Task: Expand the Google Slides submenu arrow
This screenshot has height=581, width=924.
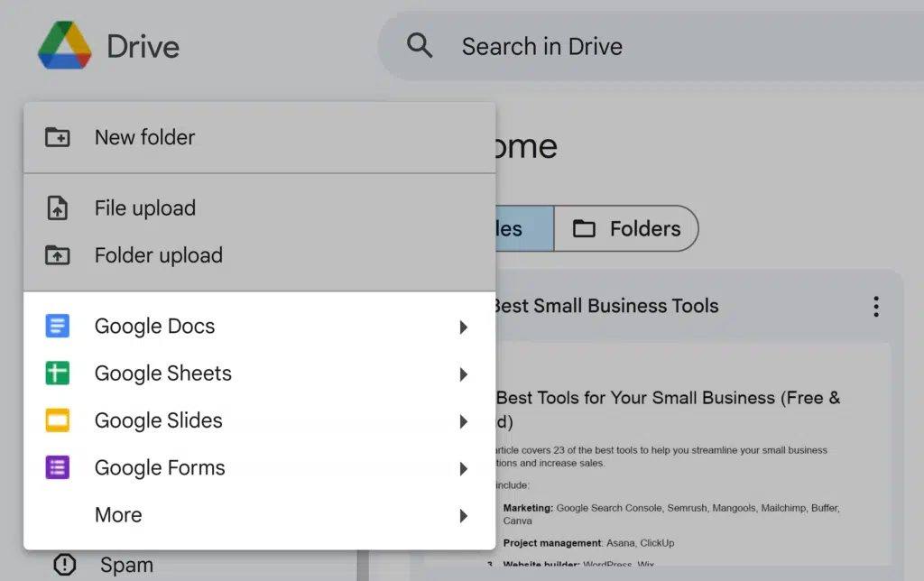Action: click(x=463, y=420)
